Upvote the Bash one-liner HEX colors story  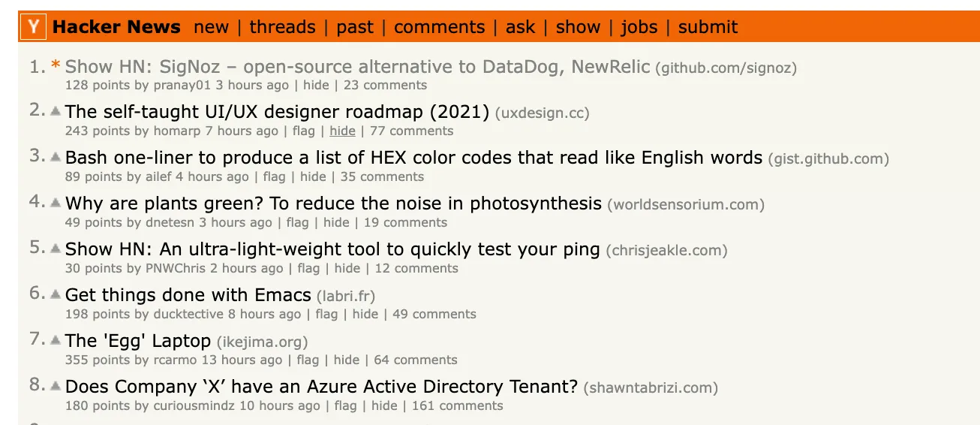(56, 157)
